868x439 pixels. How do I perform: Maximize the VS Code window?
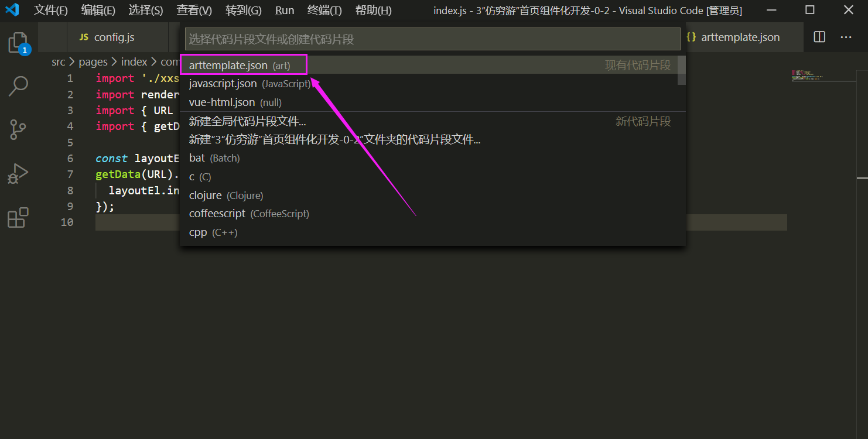[x=810, y=10]
